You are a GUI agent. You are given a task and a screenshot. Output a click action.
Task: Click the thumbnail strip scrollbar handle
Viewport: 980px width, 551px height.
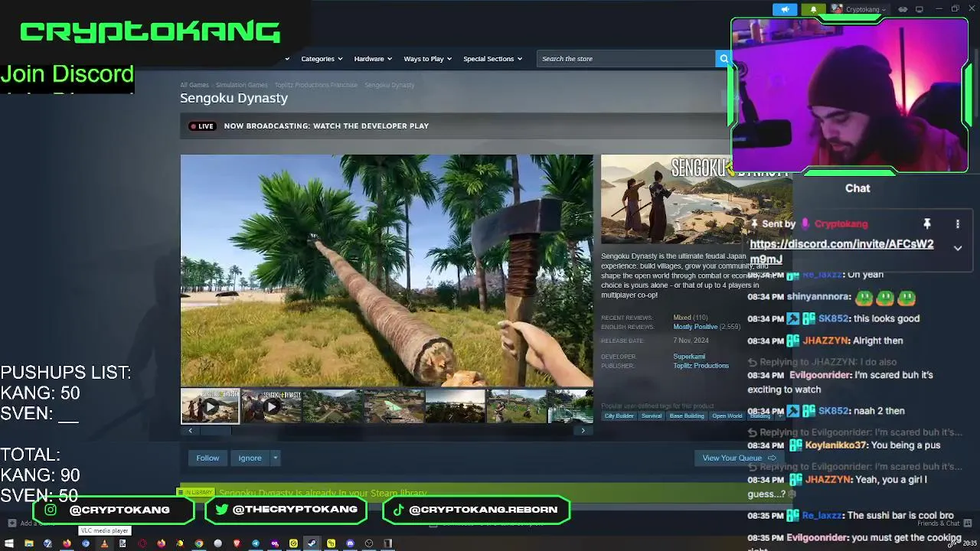[215, 431]
